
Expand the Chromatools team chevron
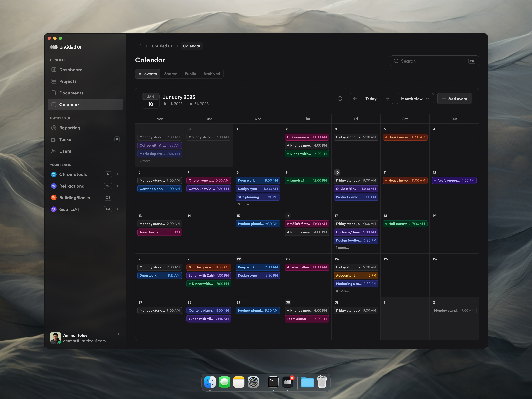coord(117,174)
